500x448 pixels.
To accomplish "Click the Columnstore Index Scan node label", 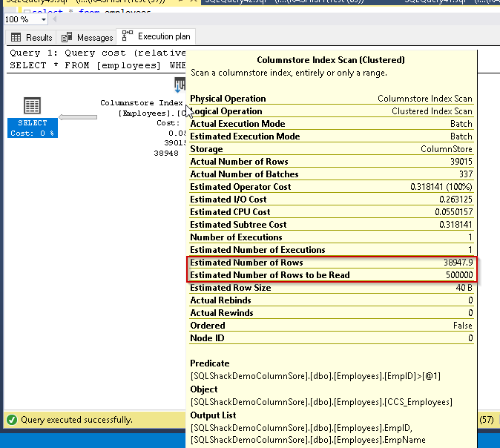I will click(141, 104).
